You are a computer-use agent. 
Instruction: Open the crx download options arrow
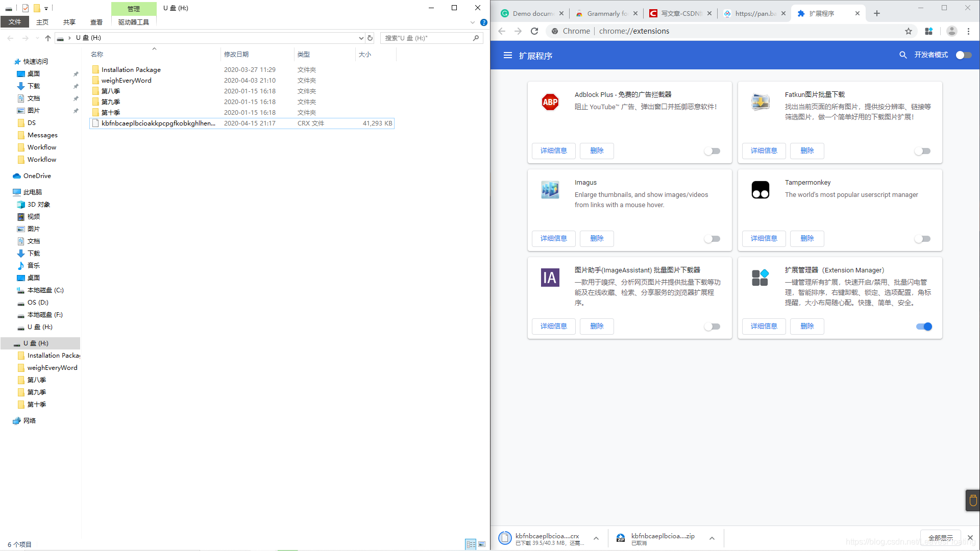(596, 538)
